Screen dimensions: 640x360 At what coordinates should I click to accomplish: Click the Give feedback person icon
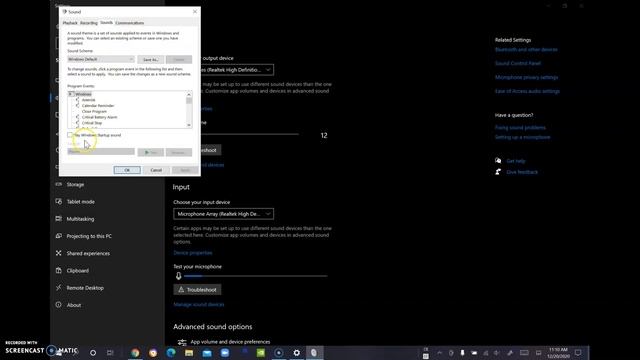point(498,172)
